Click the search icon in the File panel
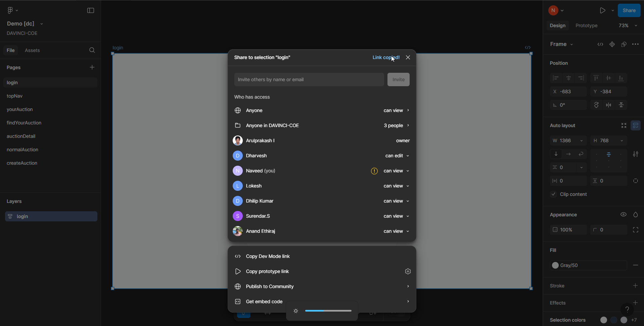The height and width of the screenshot is (326, 644). (x=92, y=50)
